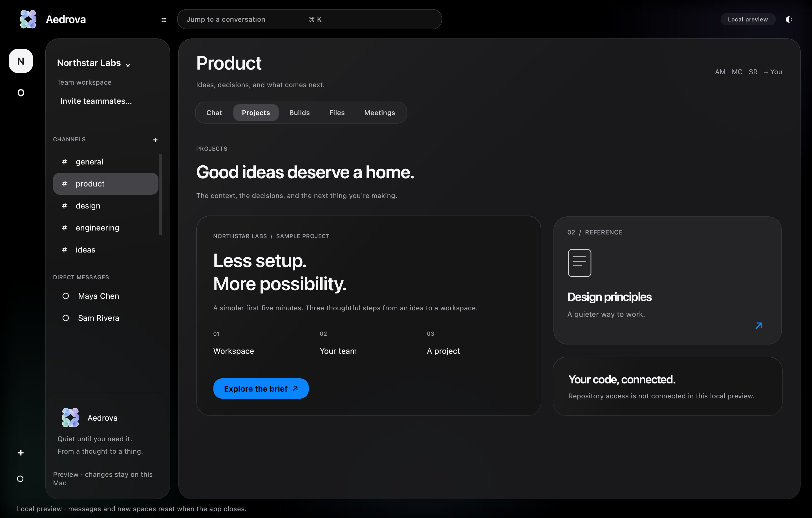
Task: Add a new channel with plus icon
Action: (x=155, y=140)
